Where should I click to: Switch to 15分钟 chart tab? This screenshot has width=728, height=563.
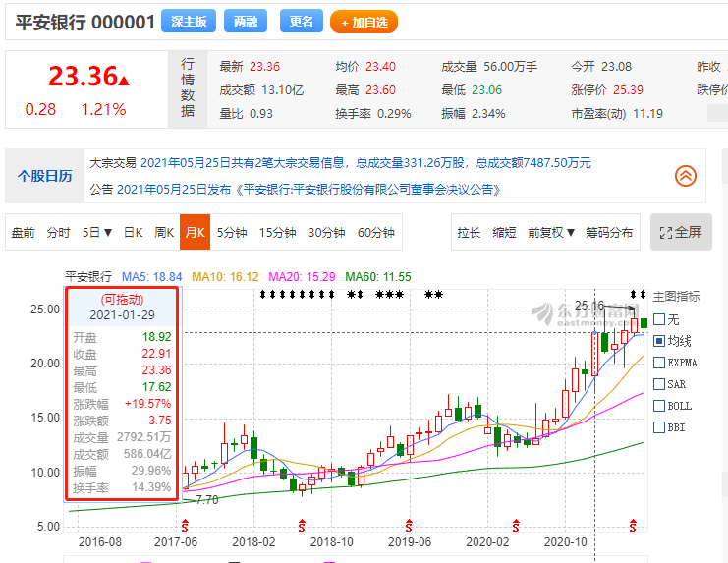coord(277,233)
